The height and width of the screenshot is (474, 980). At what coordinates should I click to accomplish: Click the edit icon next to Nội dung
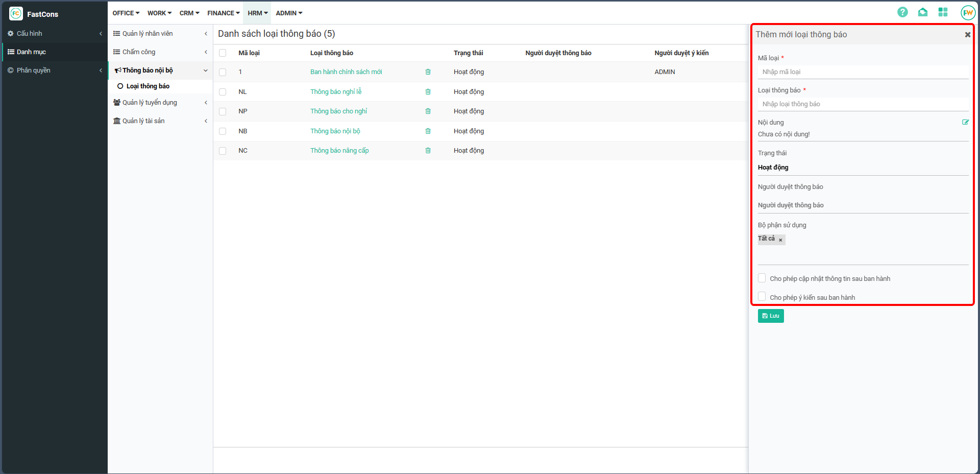(965, 122)
